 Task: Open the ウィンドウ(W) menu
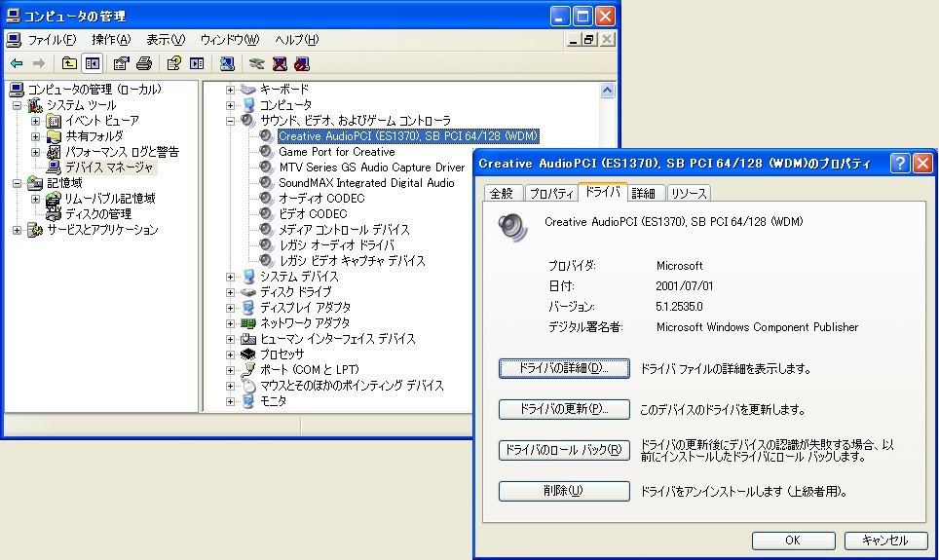coord(230,40)
